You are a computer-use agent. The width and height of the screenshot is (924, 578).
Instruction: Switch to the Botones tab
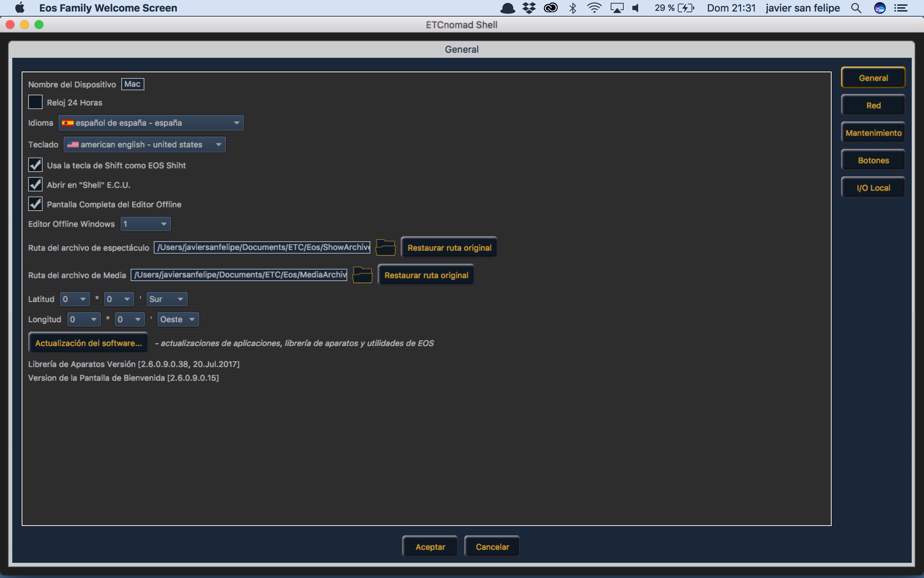(873, 160)
